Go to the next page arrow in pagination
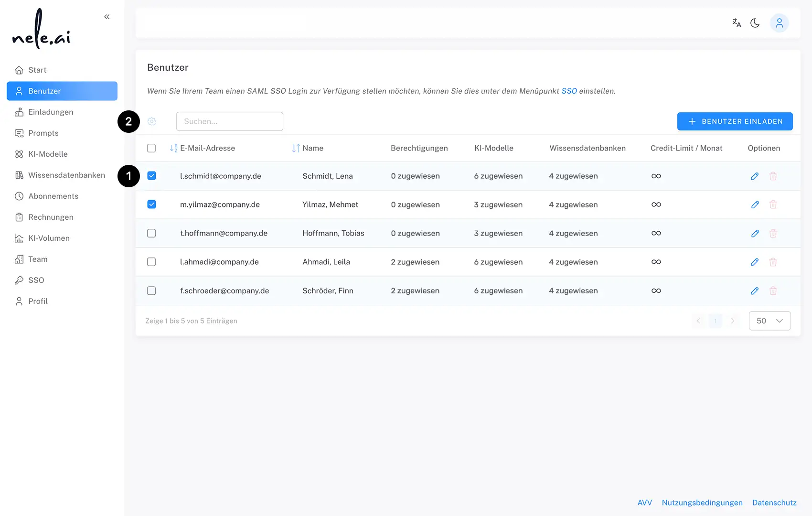812x516 pixels. tap(732, 321)
